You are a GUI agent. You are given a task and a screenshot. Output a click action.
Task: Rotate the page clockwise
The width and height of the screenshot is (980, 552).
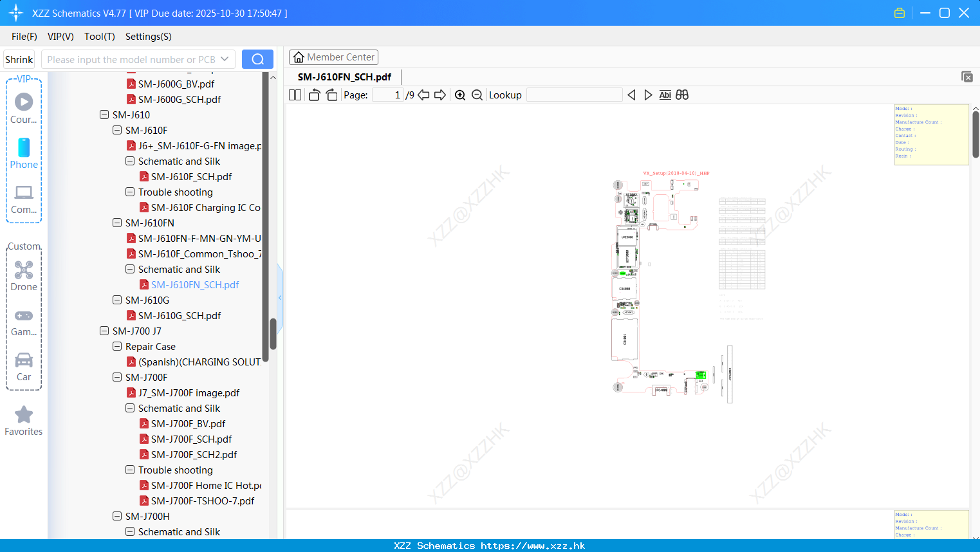[331, 95]
